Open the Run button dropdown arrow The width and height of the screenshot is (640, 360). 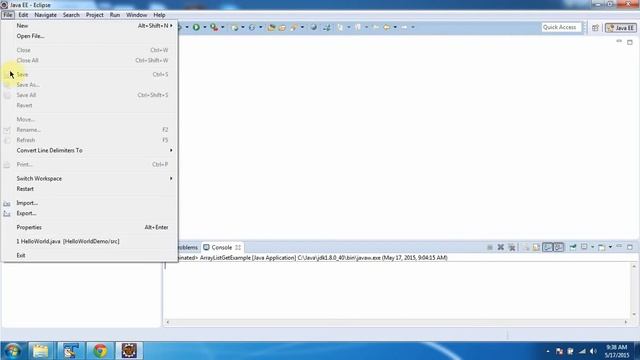(204, 27)
